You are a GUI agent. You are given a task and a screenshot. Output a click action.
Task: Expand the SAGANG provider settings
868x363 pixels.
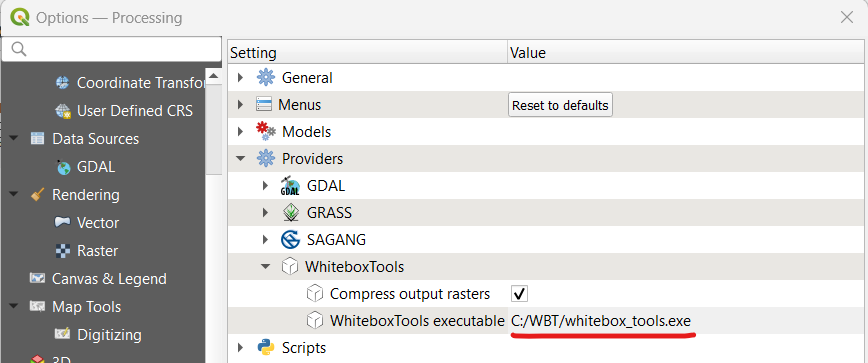pos(265,240)
